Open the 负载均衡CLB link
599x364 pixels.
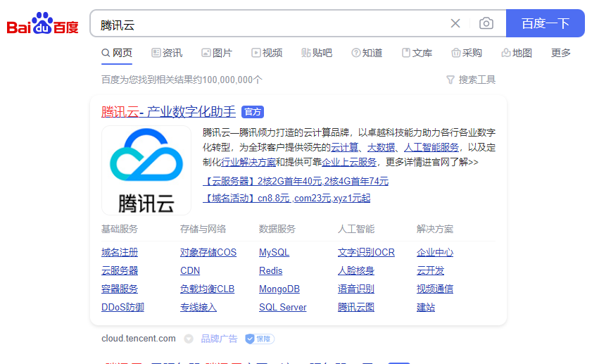point(207,289)
